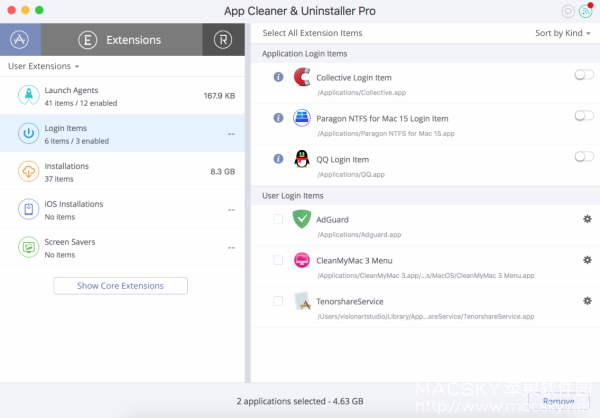Open the chat bubble icon in title bar
The image size is (600, 418).
click(x=568, y=11)
